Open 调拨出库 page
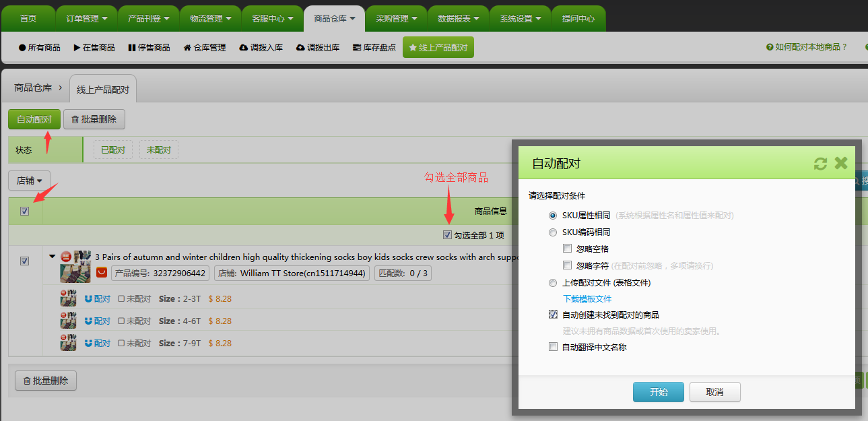868x421 pixels. click(318, 47)
